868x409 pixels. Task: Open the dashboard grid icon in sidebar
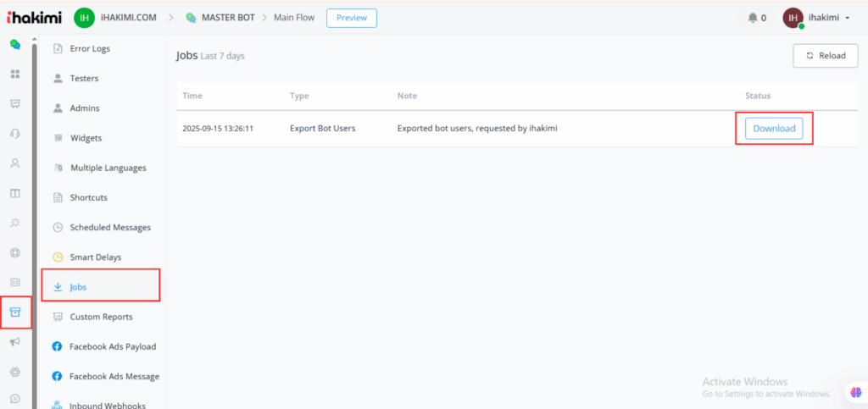[x=14, y=74]
